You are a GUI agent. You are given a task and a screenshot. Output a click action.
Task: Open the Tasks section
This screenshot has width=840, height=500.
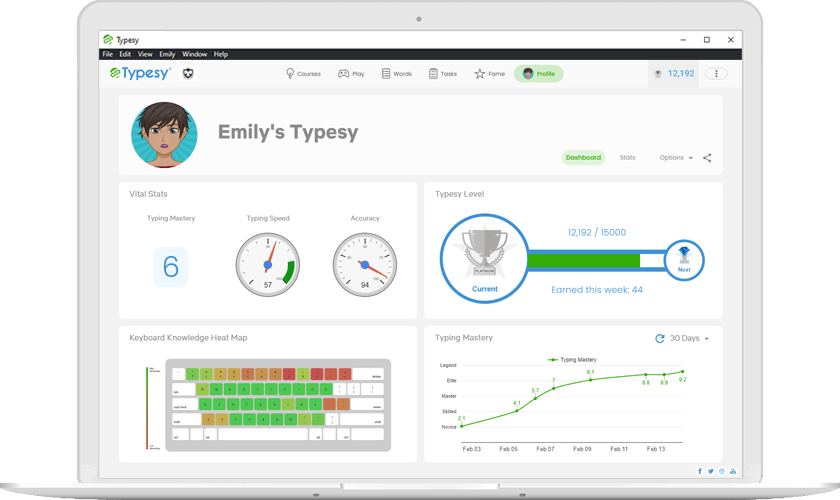click(x=443, y=74)
